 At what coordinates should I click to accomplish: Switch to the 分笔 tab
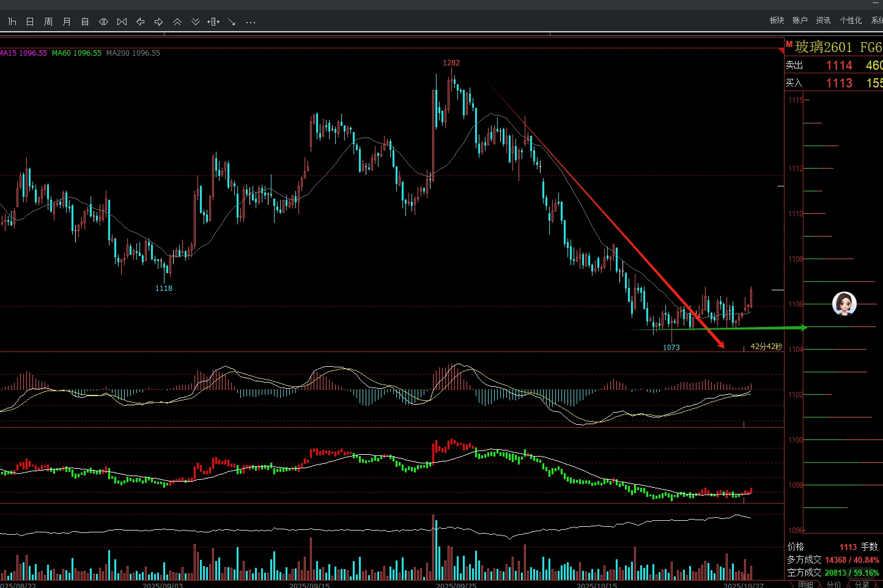[862, 584]
